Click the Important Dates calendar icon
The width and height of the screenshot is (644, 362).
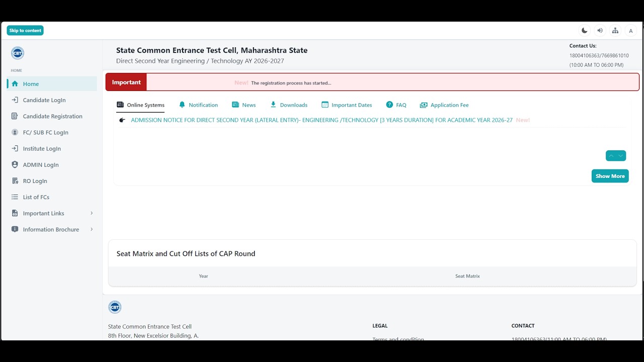click(325, 105)
